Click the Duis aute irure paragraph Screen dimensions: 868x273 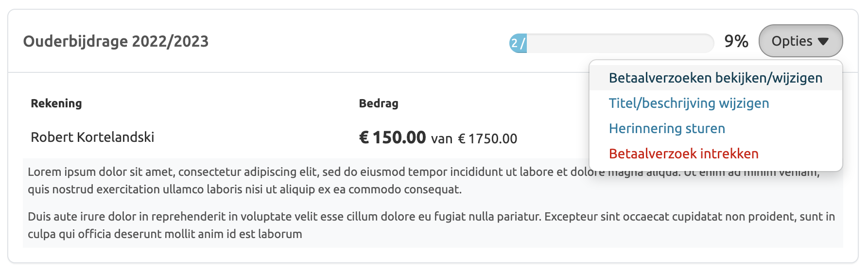pyautogui.click(x=292, y=225)
